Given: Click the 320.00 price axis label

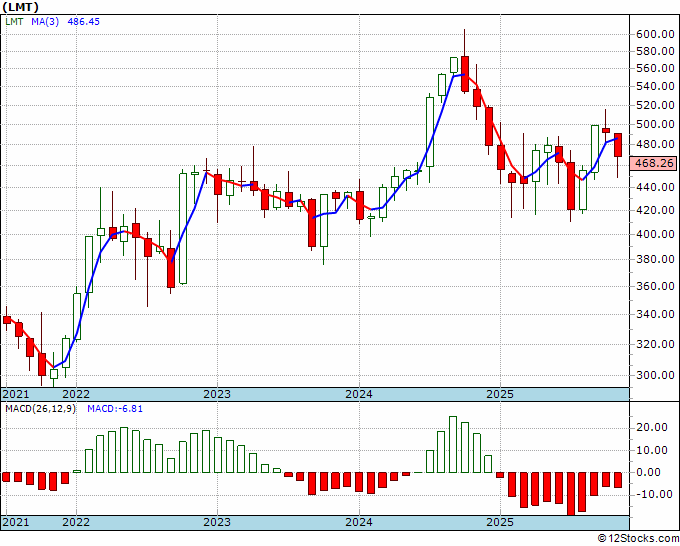Looking at the screenshot, I should pyautogui.click(x=655, y=344).
